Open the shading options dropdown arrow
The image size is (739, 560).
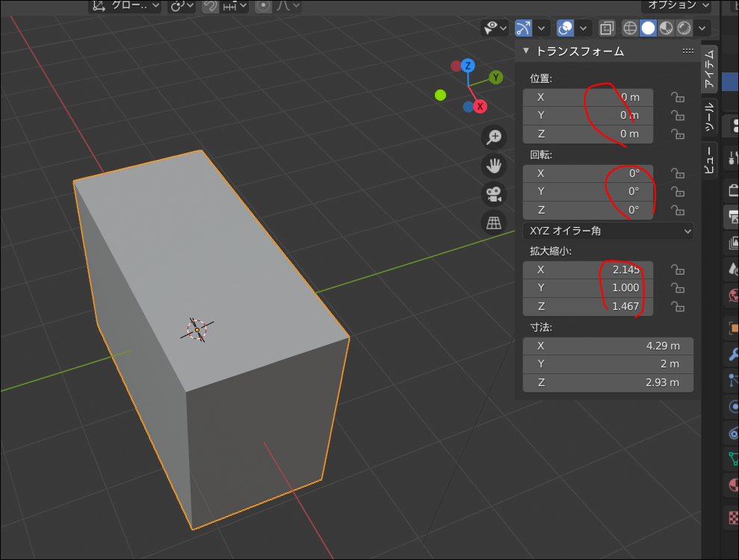(702, 28)
